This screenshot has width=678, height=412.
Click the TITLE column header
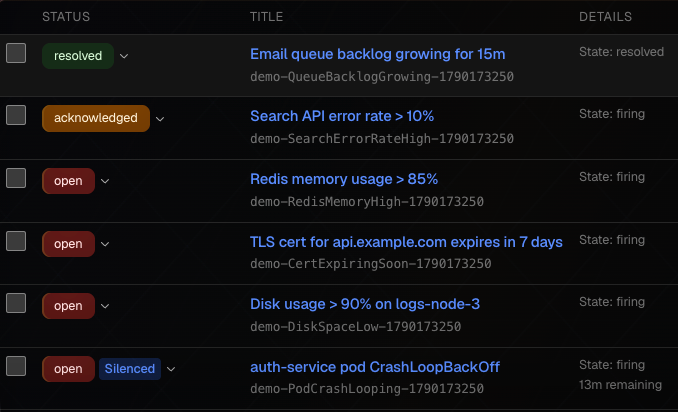266,17
